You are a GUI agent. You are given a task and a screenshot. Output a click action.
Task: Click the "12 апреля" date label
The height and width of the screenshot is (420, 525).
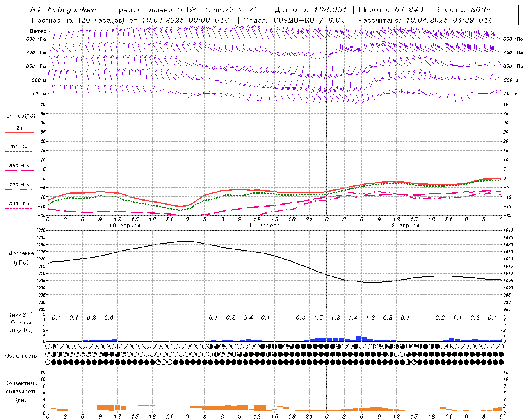point(404,226)
